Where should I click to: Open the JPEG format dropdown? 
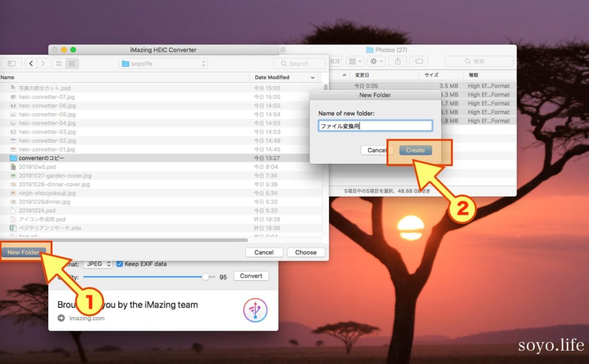click(98, 264)
